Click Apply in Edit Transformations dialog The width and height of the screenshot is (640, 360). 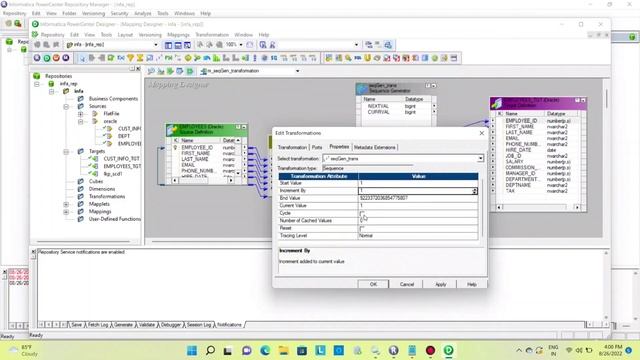coord(440,284)
